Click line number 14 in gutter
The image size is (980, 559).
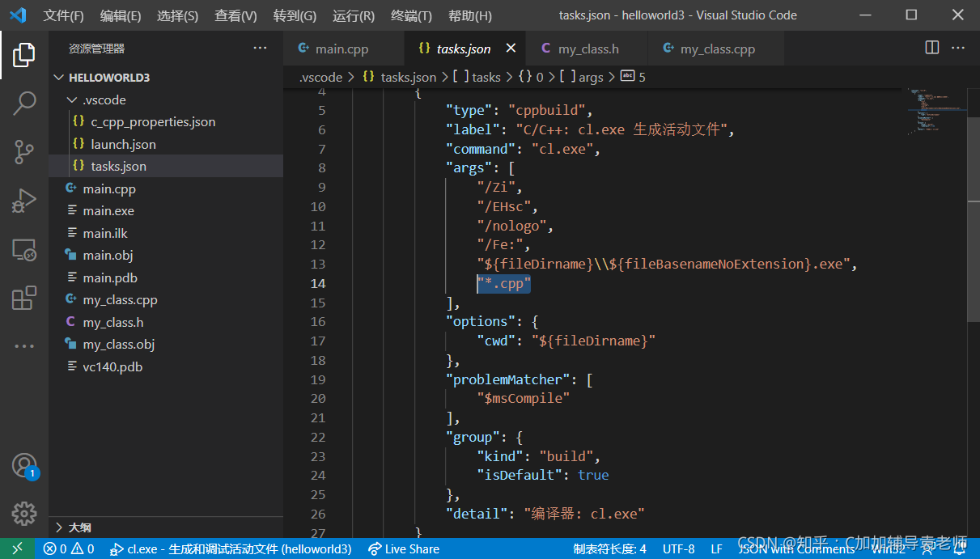point(318,283)
